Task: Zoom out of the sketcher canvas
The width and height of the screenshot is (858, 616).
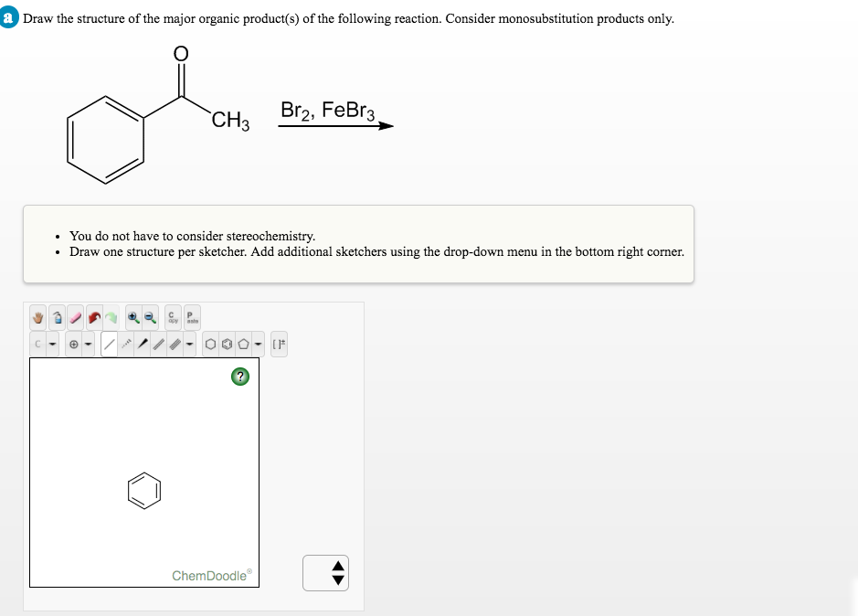Action: tap(151, 318)
